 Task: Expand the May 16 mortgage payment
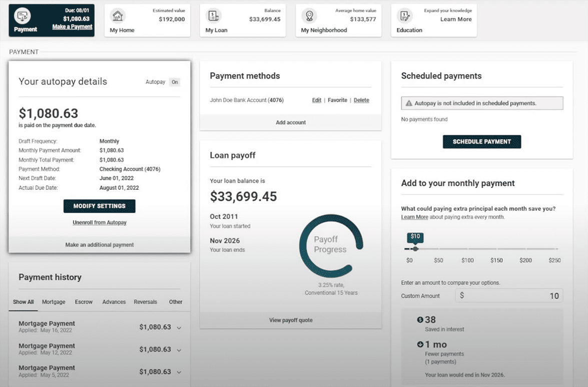point(179,328)
